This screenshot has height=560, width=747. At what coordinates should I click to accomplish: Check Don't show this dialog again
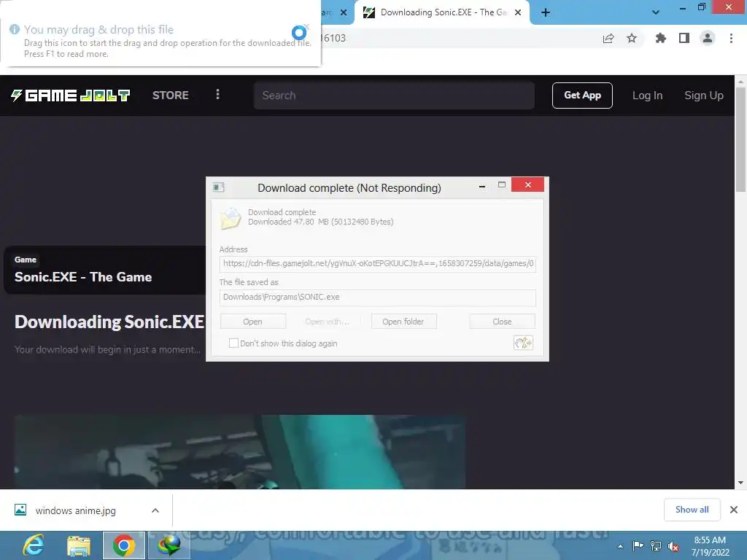click(x=233, y=343)
